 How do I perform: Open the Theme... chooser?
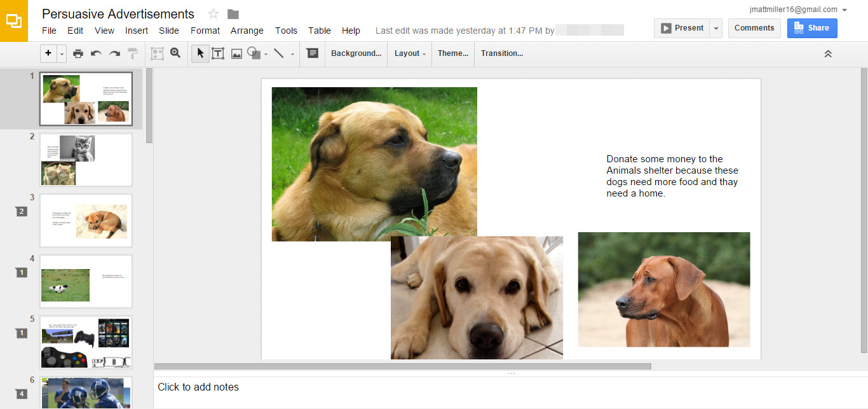[x=453, y=53]
